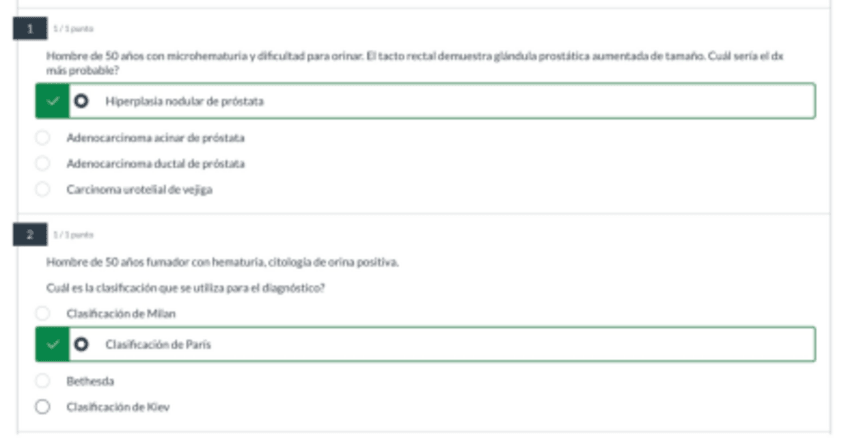The height and width of the screenshot is (444, 848).
Task: Click question 2 text about fumador con hematuria
Action: 222,262
